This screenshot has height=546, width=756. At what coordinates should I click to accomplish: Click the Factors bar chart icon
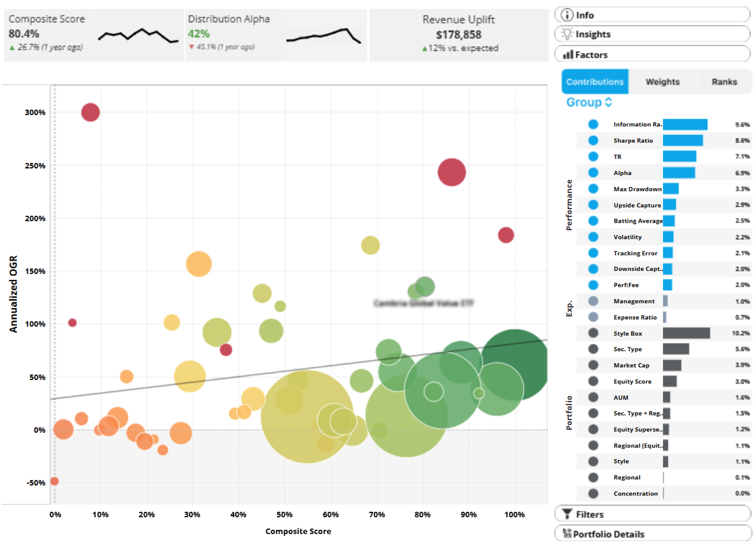pyautogui.click(x=568, y=54)
